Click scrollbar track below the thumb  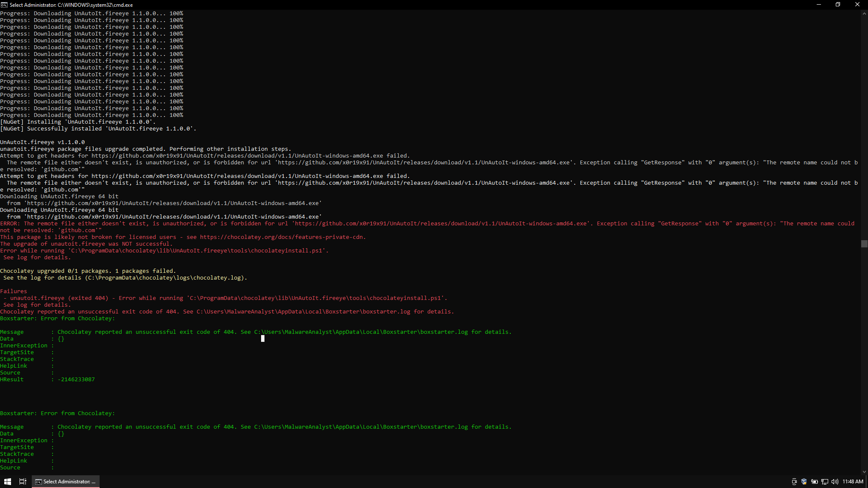click(864, 360)
